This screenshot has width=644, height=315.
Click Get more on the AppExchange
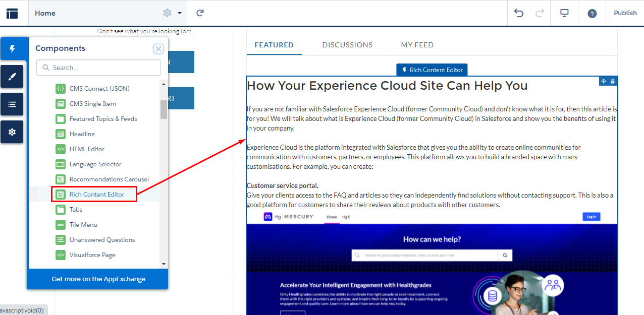(98, 279)
